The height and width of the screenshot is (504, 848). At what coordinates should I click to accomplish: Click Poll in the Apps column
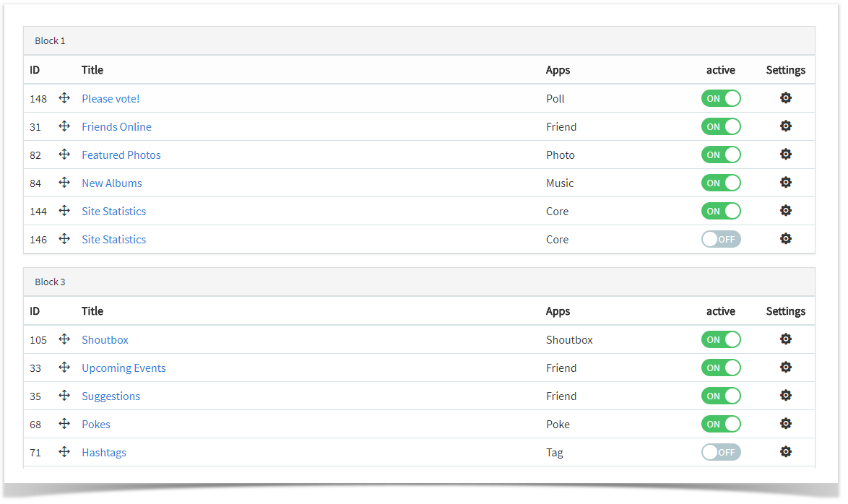tap(555, 98)
